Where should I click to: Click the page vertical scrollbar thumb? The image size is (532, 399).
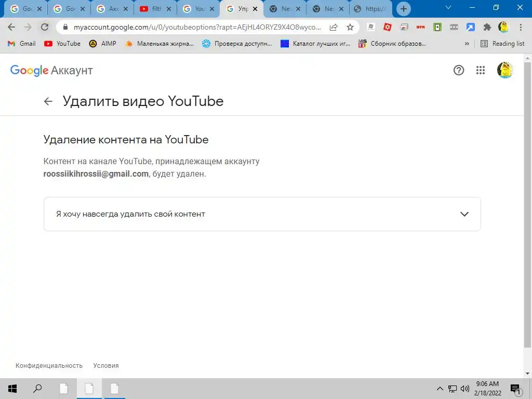click(527, 205)
